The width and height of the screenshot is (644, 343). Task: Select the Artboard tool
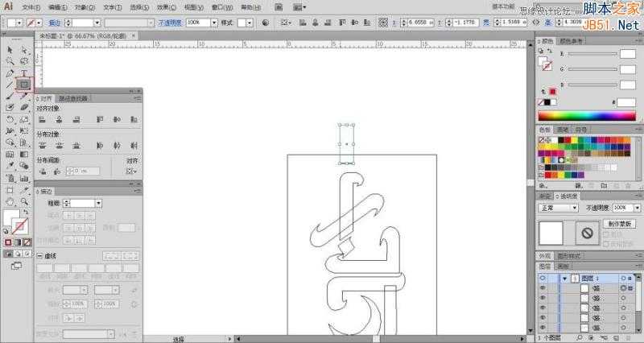coord(10,190)
